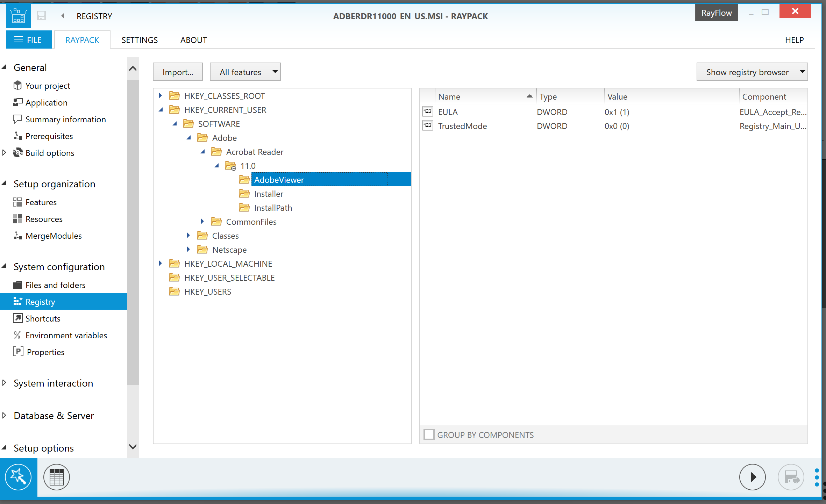Switch to the ABOUT tab
The image size is (826, 504).
click(x=194, y=40)
